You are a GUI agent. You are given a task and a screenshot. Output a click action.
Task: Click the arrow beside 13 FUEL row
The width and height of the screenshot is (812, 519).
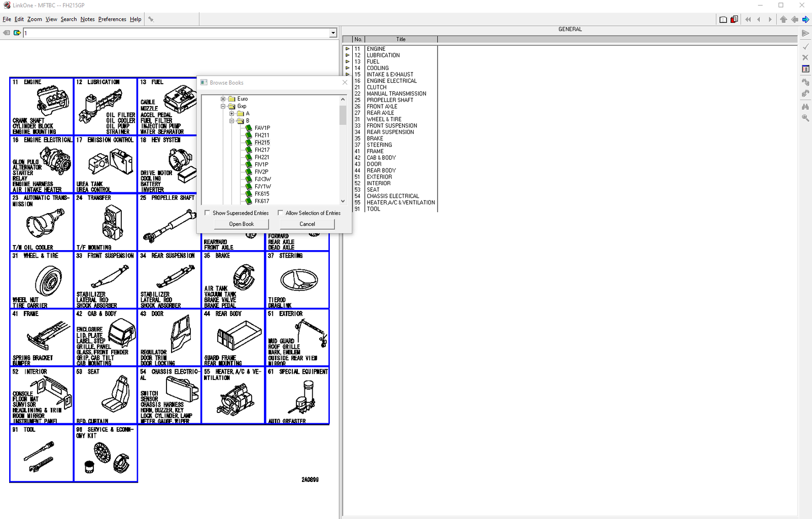(x=348, y=62)
